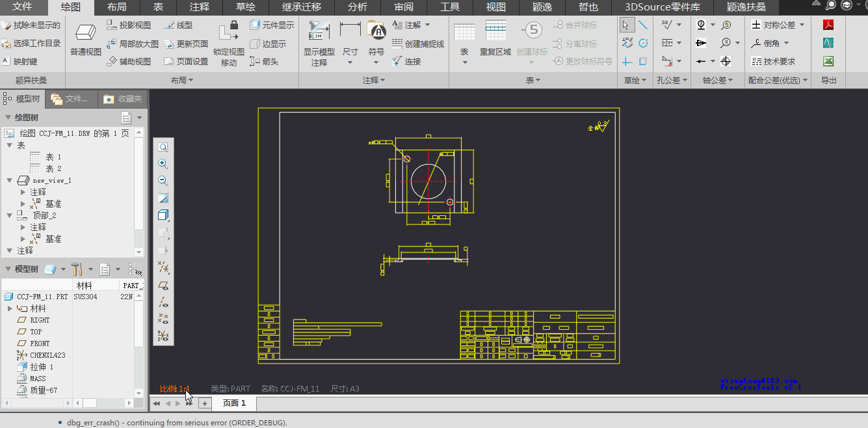Image resolution: width=868 pixels, height=428 pixels.
Task: Click the 技术要求 button
Action: click(x=773, y=61)
